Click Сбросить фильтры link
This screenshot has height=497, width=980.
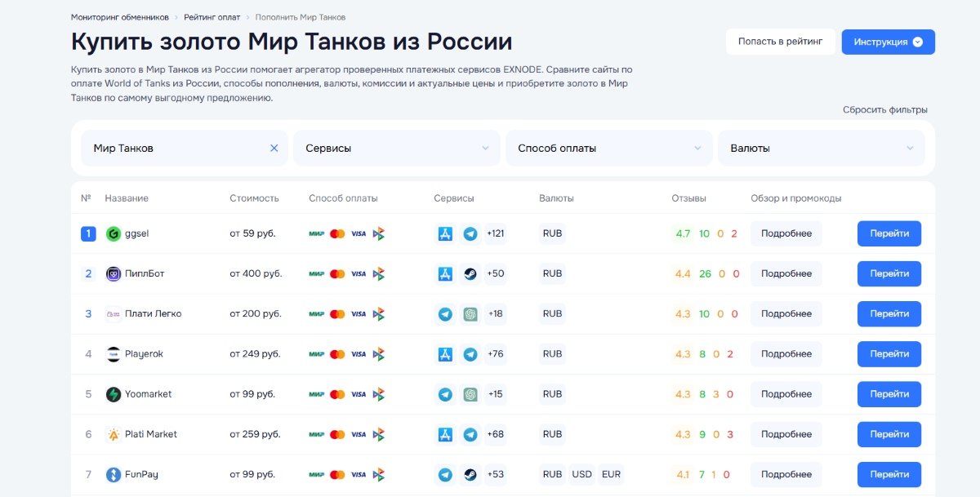click(885, 109)
